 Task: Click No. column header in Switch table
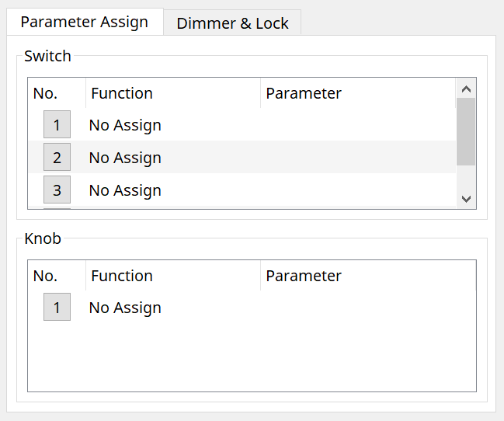coord(56,93)
